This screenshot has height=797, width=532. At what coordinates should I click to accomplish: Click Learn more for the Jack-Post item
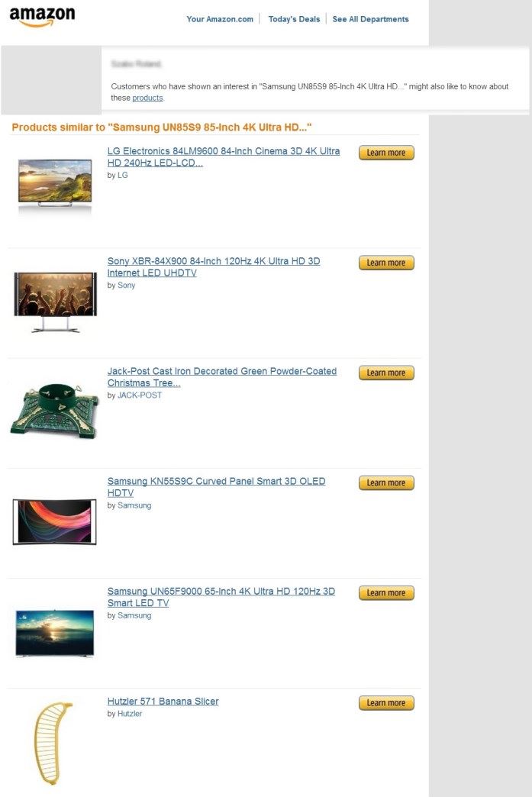tap(386, 373)
